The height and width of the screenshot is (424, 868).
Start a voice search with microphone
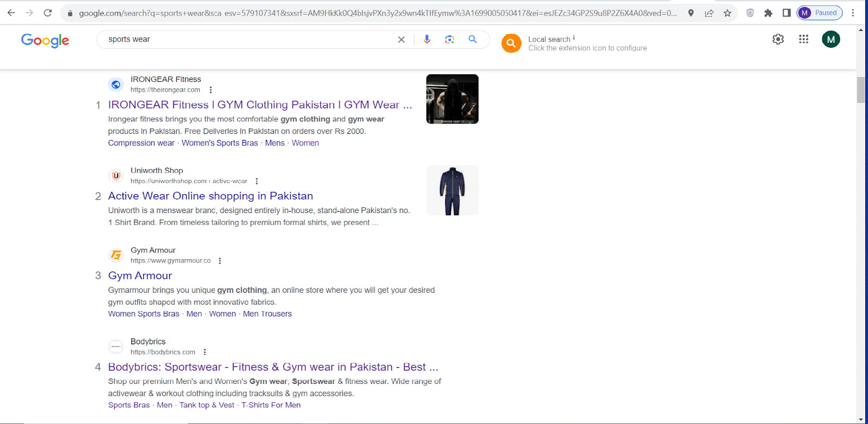coord(427,40)
